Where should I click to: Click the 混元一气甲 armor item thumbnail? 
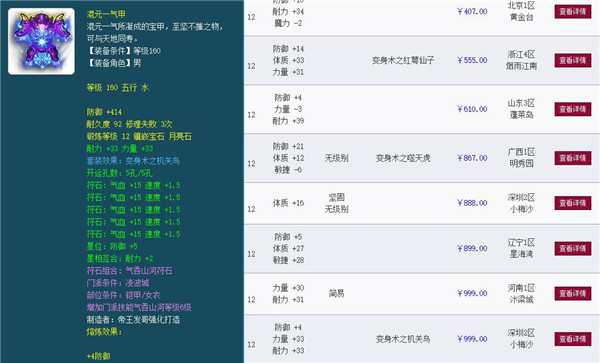(x=41, y=41)
